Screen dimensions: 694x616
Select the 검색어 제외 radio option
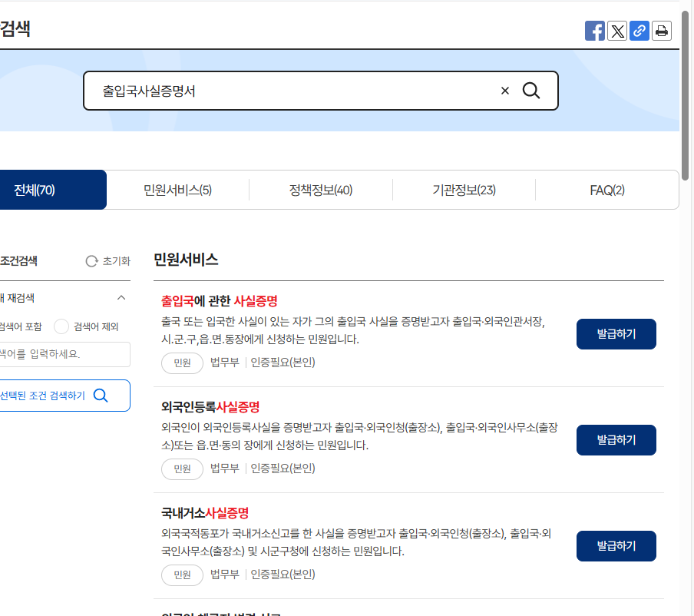(x=61, y=326)
